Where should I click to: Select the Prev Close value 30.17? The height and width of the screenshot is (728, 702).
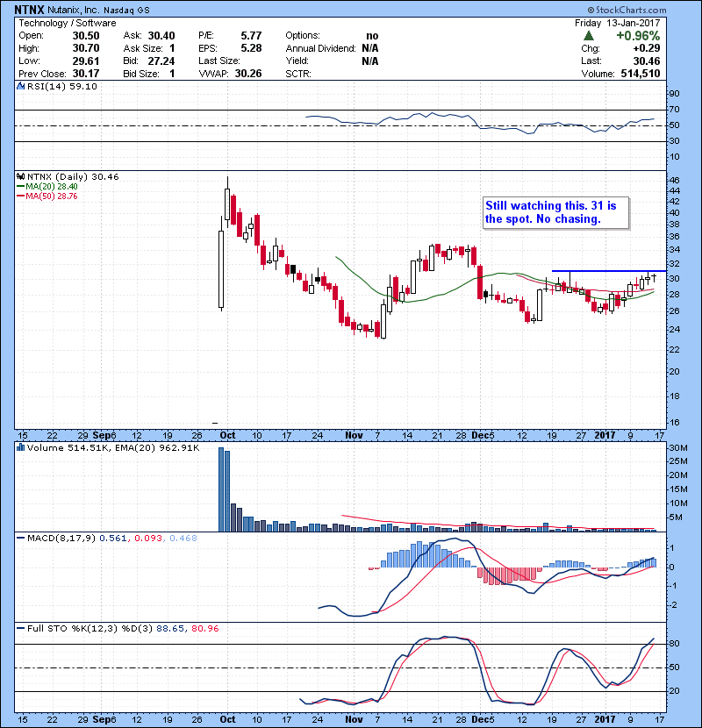click(86, 74)
